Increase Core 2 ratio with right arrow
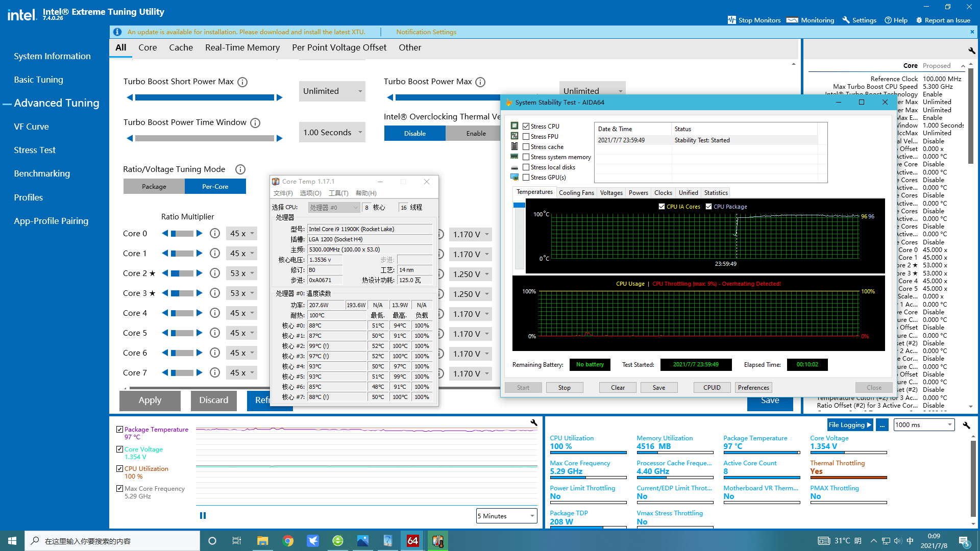Image resolution: width=980 pixels, height=551 pixels. point(200,273)
